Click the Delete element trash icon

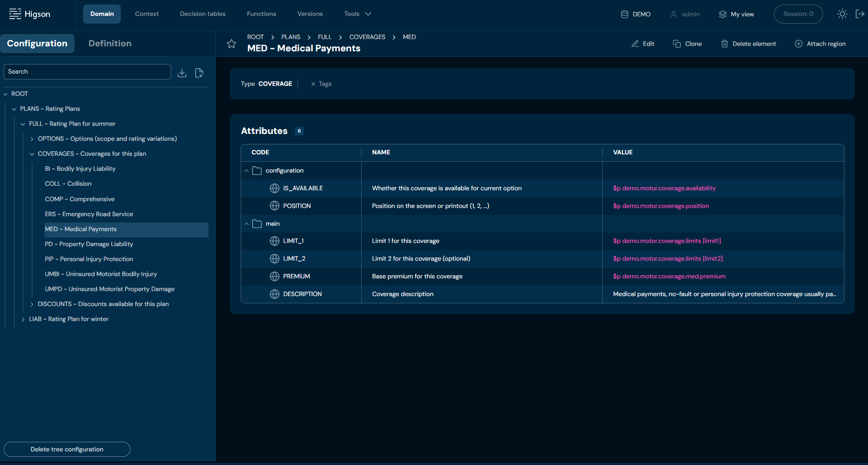(724, 44)
